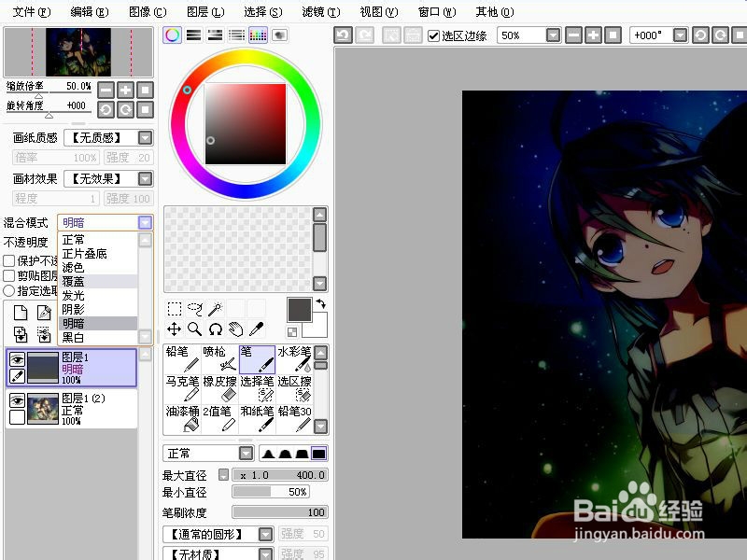Select the rotate view tool
This screenshot has width=747, height=560.
pos(216,329)
